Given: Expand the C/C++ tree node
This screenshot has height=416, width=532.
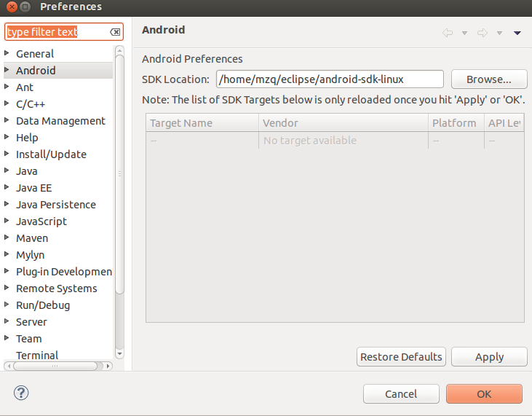Looking at the screenshot, I should [x=7, y=103].
